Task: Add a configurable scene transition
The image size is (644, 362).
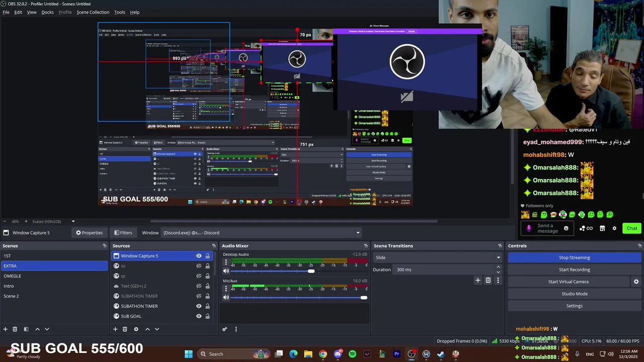Action: [x=478, y=281]
